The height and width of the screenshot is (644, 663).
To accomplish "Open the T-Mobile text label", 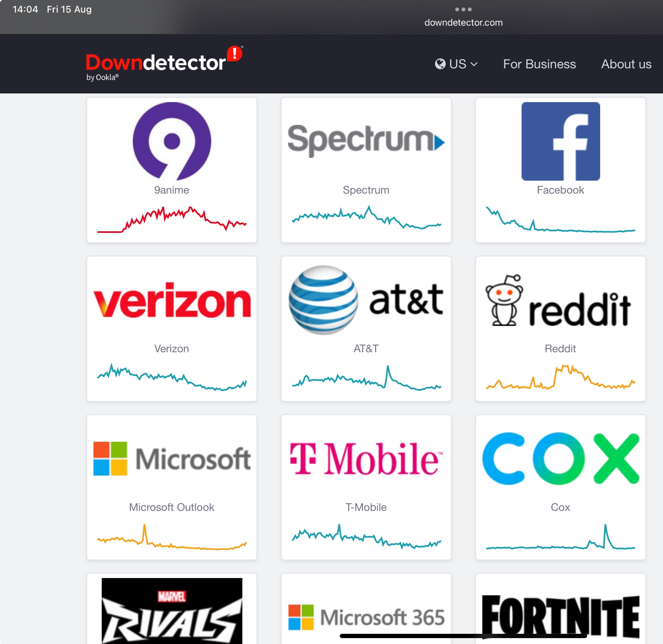I will point(366,507).
